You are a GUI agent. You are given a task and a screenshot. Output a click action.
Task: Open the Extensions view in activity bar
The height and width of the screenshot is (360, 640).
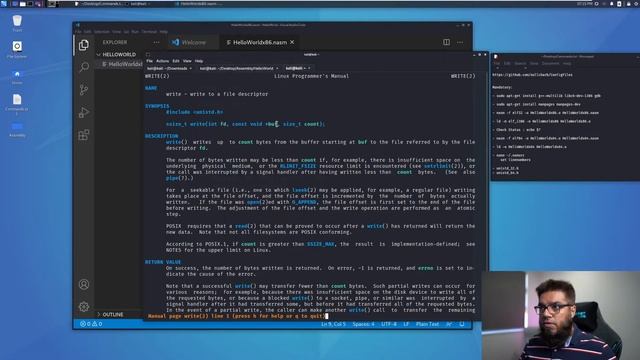[x=84, y=135]
